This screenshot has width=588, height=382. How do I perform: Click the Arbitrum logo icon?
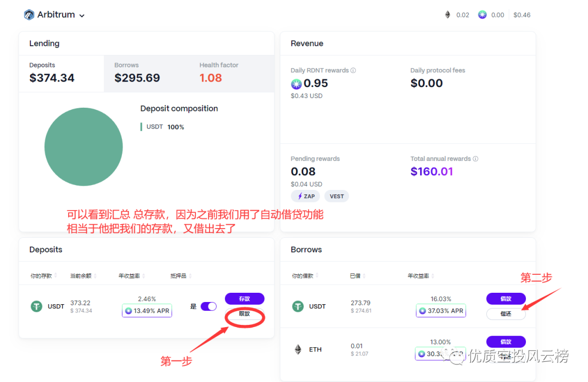coord(29,15)
